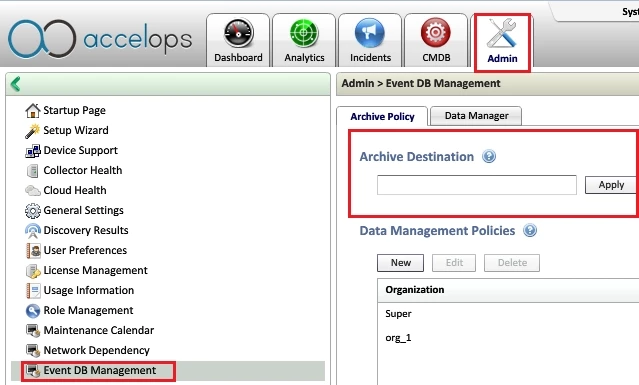Click the Edit policy button

(x=454, y=263)
